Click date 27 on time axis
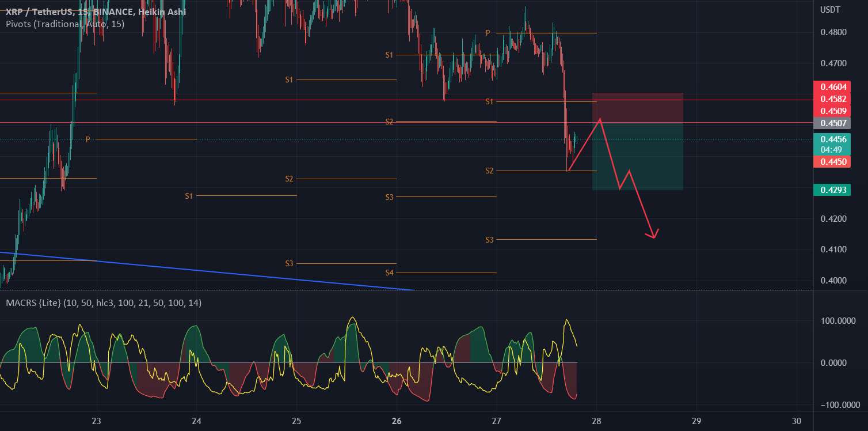 497,420
